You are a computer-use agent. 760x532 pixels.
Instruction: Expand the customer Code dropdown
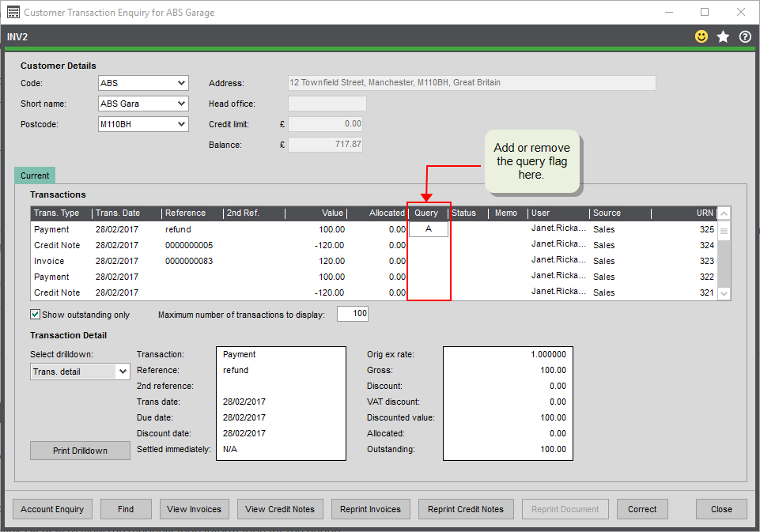(182, 83)
